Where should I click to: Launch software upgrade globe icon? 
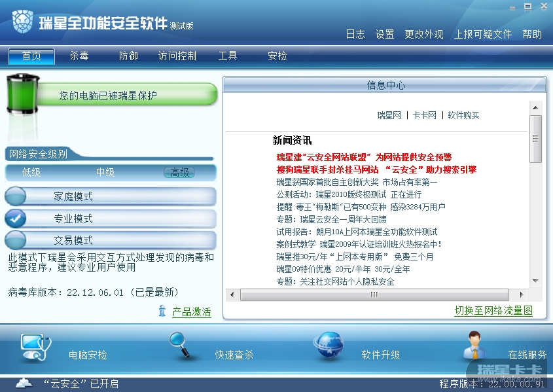point(329,345)
